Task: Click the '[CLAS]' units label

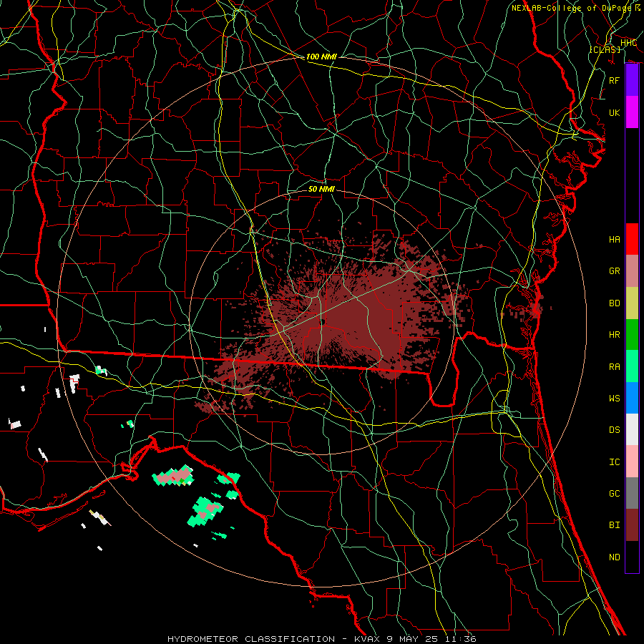Action: point(605,49)
